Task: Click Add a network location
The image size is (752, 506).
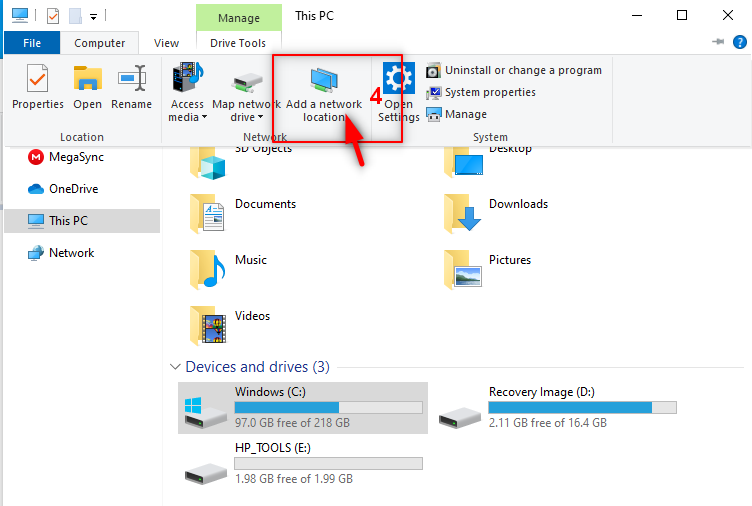Action: 324,94
